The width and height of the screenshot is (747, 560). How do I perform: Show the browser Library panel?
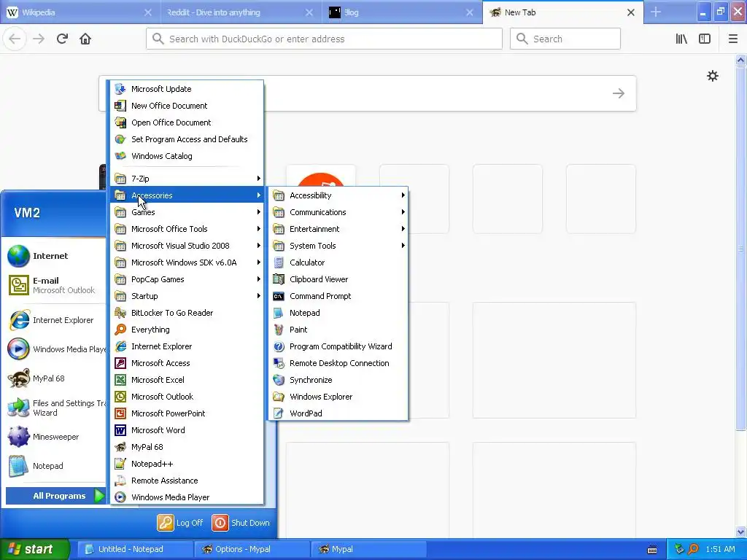pos(681,39)
